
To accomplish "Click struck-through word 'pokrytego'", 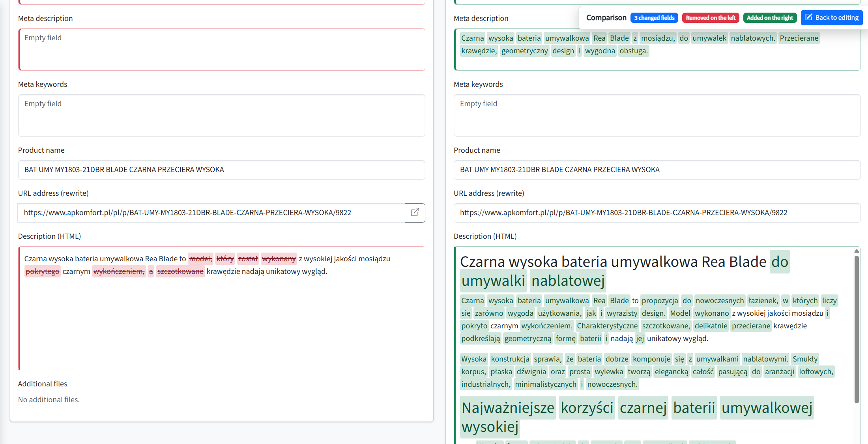I will click(x=43, y=272).
